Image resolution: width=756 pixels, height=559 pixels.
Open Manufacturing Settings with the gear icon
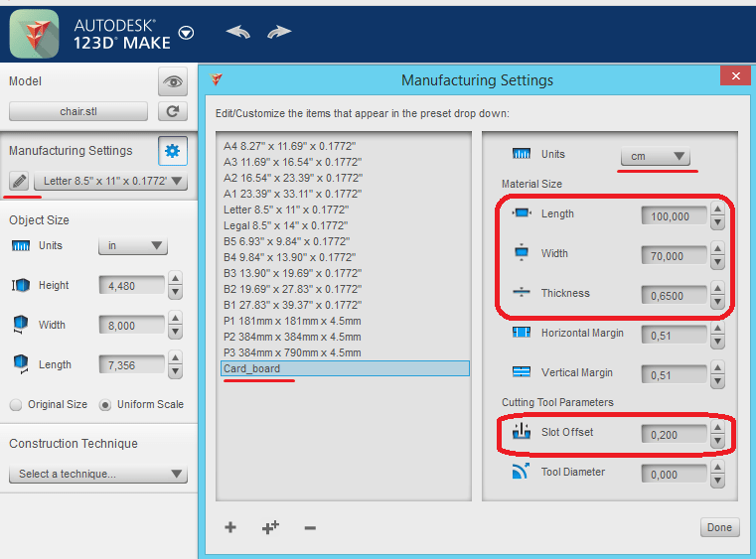[173, 151]
